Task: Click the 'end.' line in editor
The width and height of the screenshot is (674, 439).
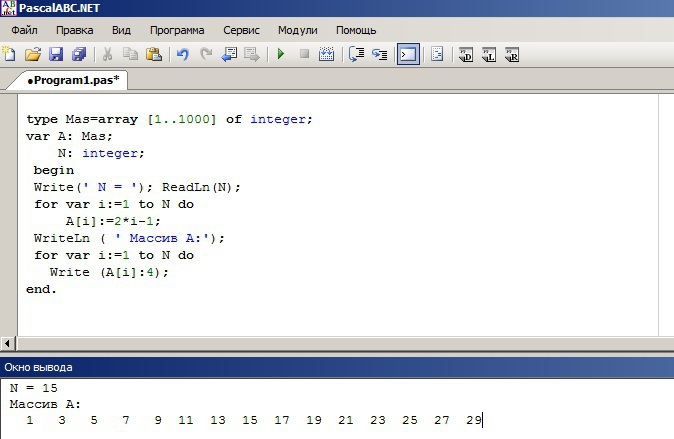Action: pos(41,289)
